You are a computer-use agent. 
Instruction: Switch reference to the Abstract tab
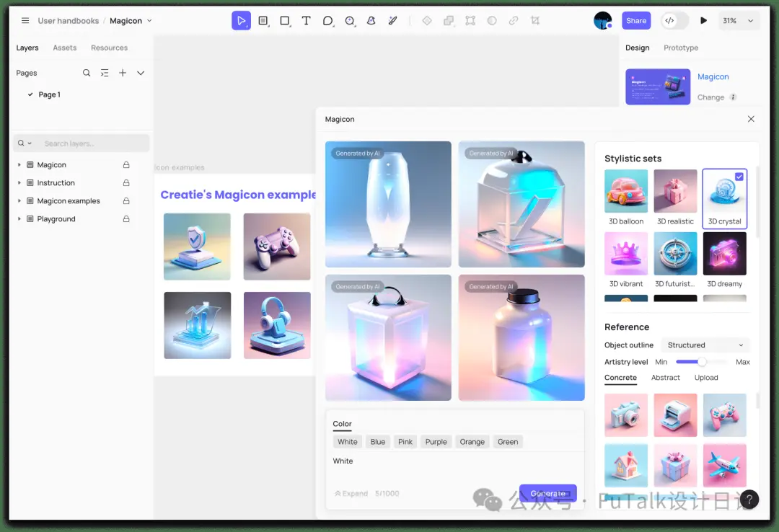(x=665, y=378)
